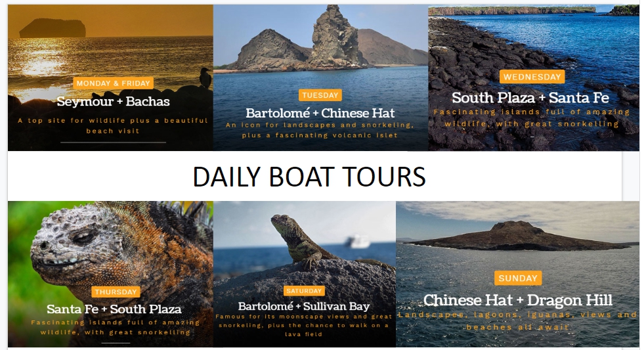Click the MONDAY & FRIDAY orange badge

point(114,83)
